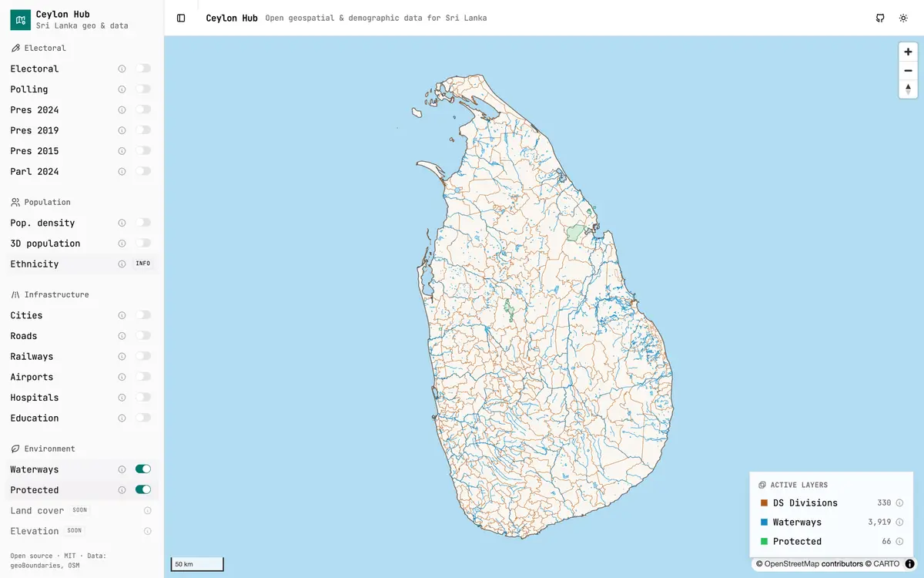Turn on Pres 2019 layer
This screenshot has width=924, height=578.
143,130
